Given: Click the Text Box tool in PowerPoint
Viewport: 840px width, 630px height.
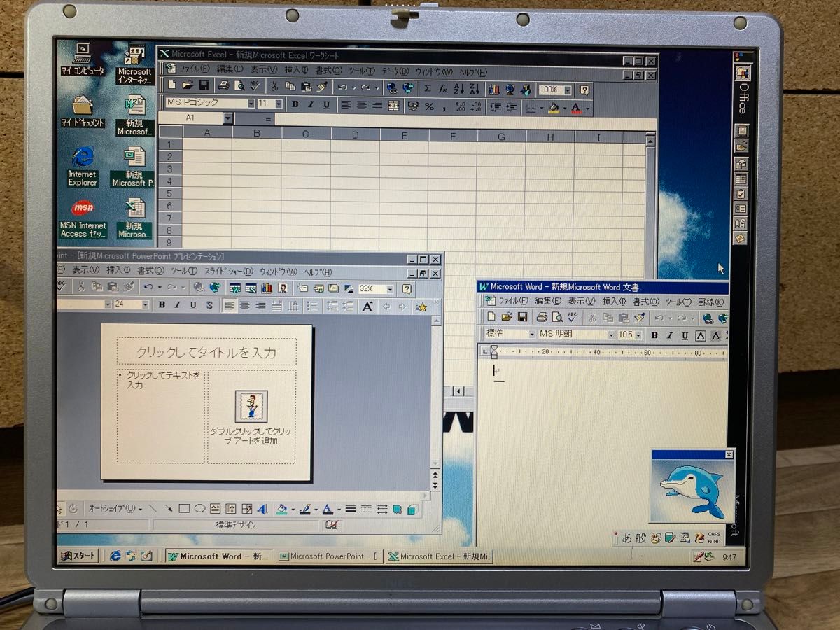Looking at the screenshot, I should pyautogui.click(x=215, y=509).
